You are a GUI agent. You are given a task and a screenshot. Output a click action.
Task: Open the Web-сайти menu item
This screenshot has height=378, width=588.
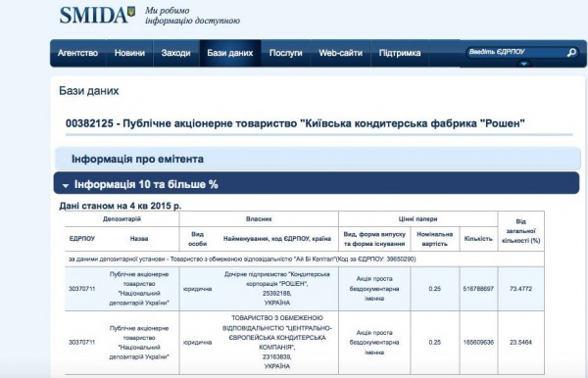pyautogui.click(x=340, y=53)
